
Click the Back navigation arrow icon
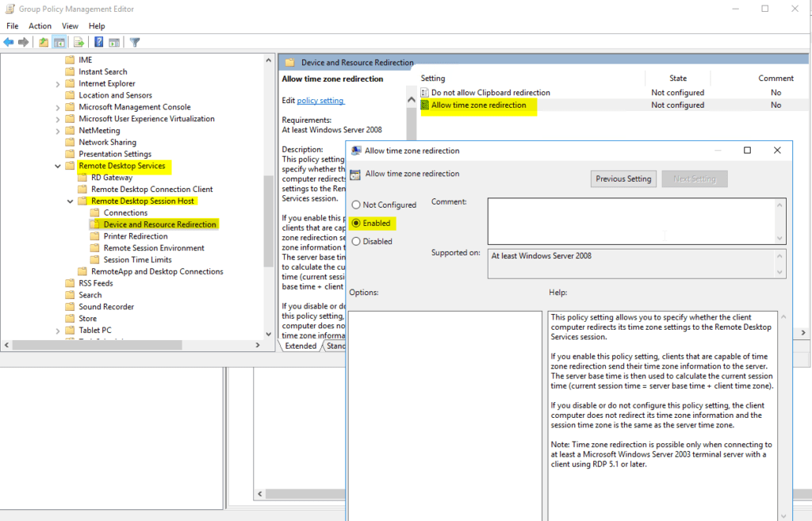(9, 41)
